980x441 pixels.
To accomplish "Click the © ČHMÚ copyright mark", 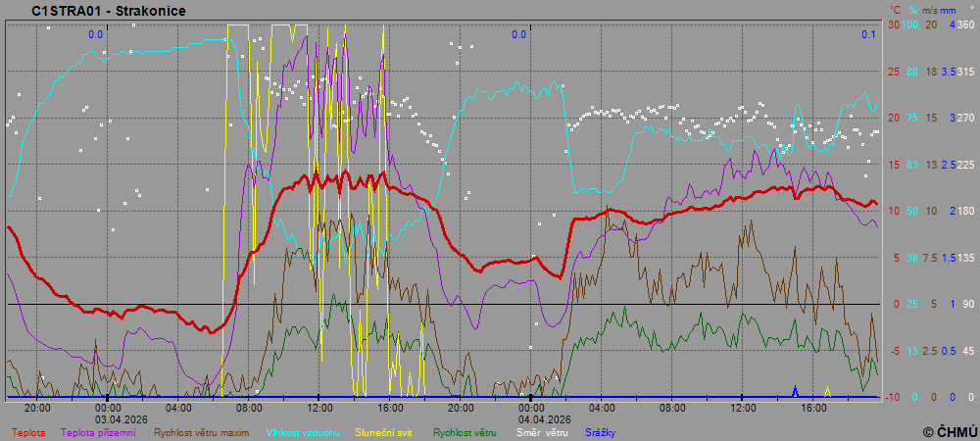I will coord(948,431).
